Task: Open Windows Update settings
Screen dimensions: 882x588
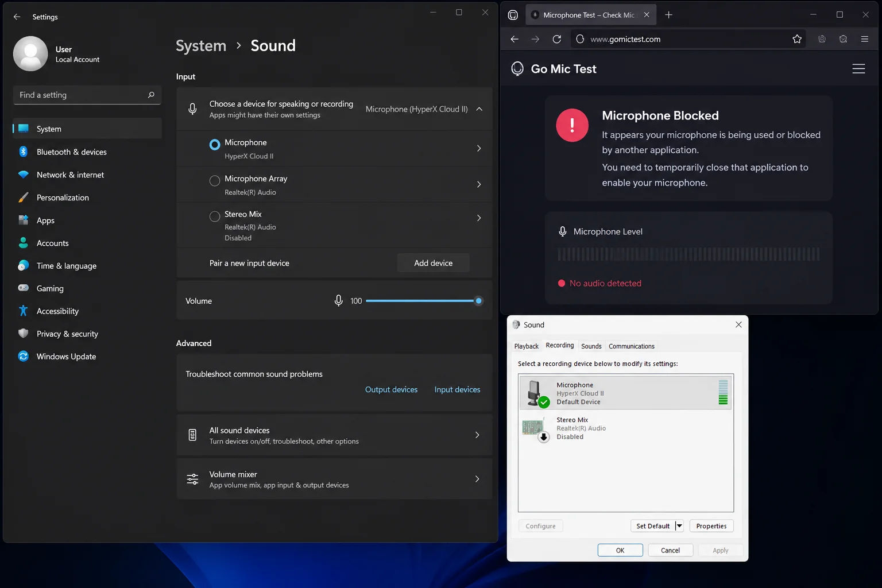Action: click(x=87, y=357)
